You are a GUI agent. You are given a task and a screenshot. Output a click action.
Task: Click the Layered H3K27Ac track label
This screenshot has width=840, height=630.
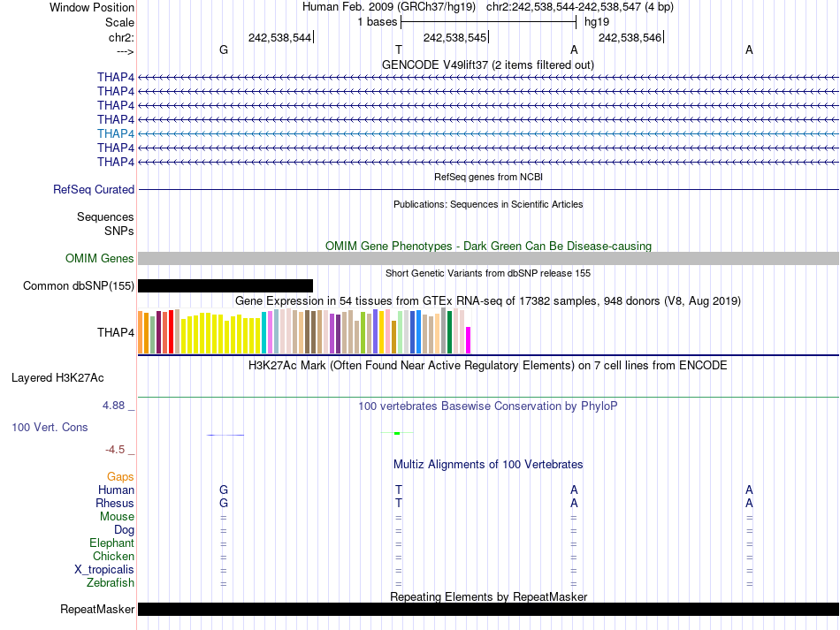point(57,378)
